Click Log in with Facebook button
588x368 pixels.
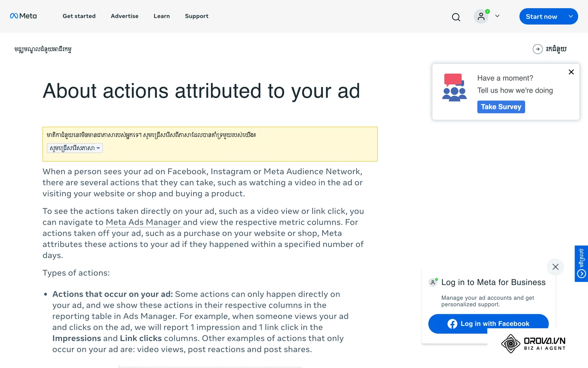click(488, 324)
